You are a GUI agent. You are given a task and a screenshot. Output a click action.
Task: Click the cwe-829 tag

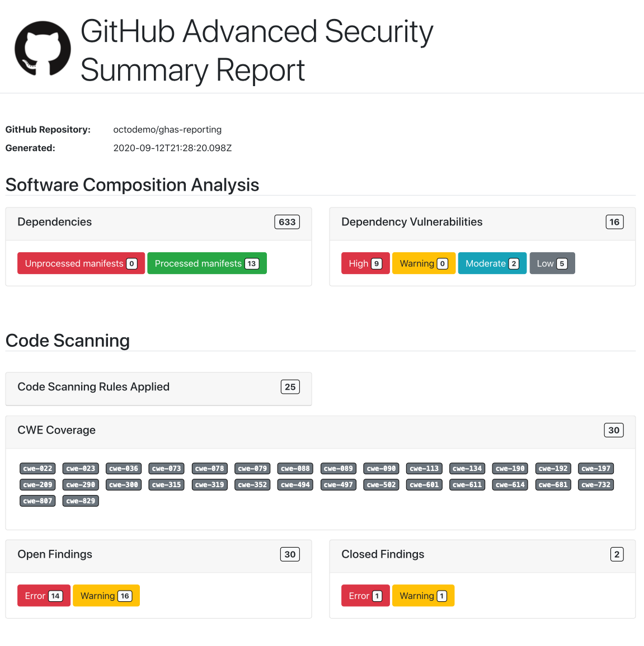[x=81, y=501]
